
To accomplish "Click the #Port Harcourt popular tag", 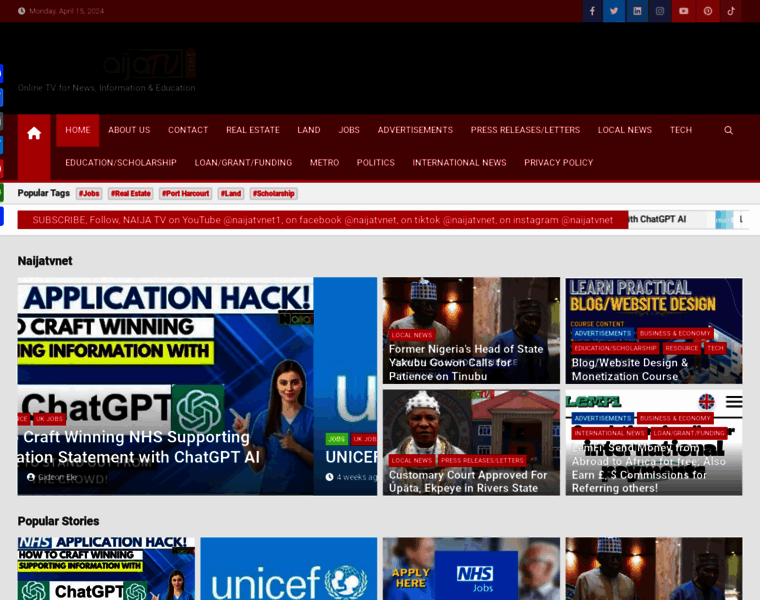I will [186, 193].
